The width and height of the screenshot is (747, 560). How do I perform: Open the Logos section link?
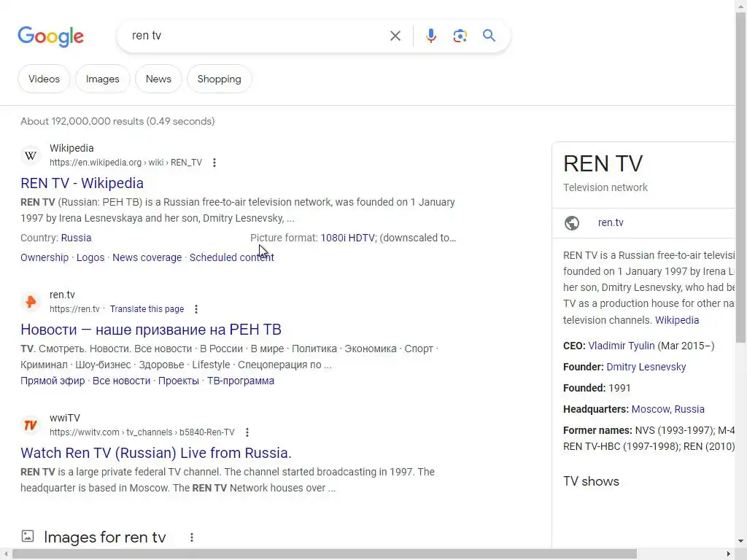90,257
